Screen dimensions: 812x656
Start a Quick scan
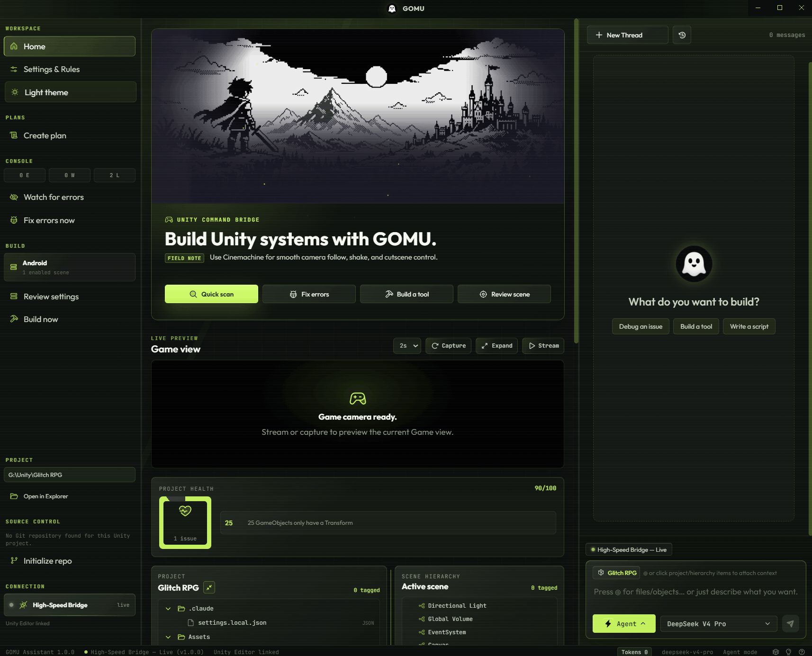211,294
